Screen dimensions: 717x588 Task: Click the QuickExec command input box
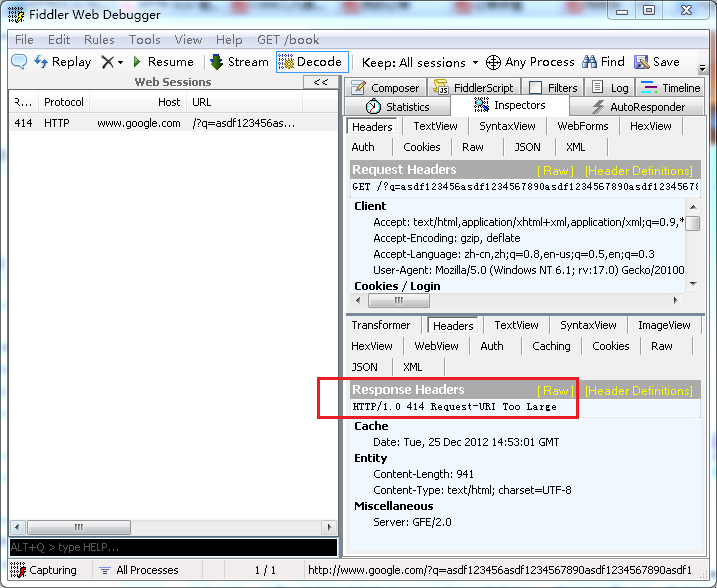tap(172, 548)
